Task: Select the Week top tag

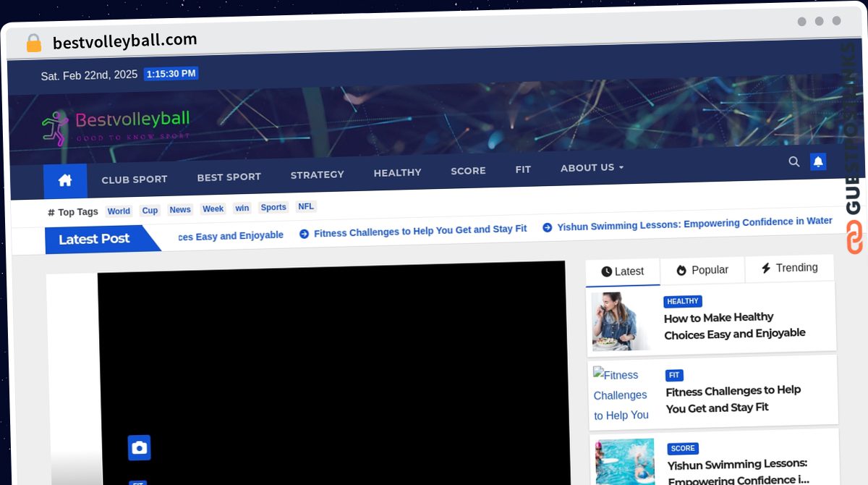Action: [213, 209]
